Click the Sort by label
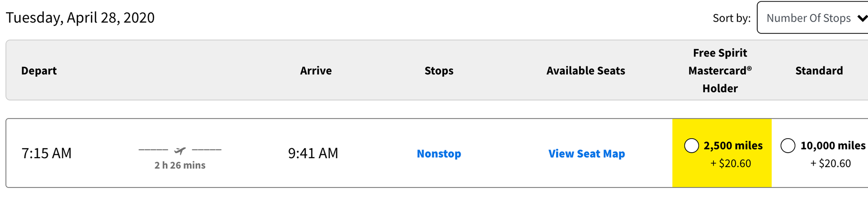Viewport: 868px width, 206px height. pyautogui.click(x=731, y=18)
